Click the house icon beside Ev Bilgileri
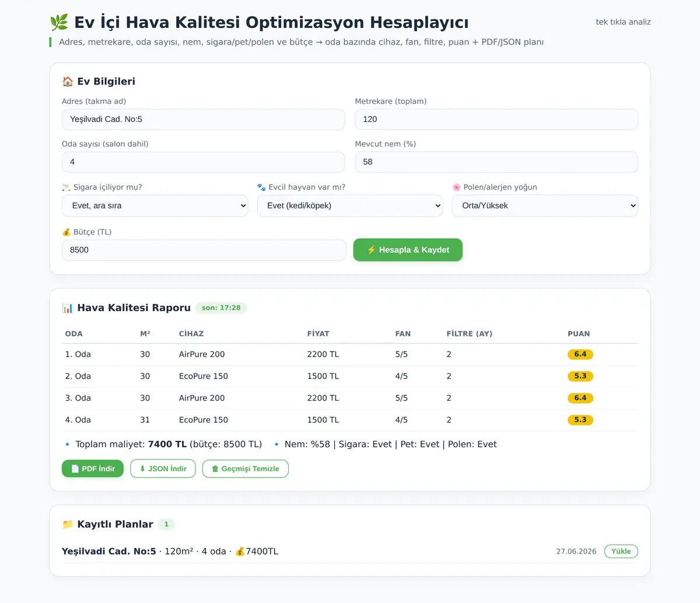The image size is (700, 603). (68, 81)
